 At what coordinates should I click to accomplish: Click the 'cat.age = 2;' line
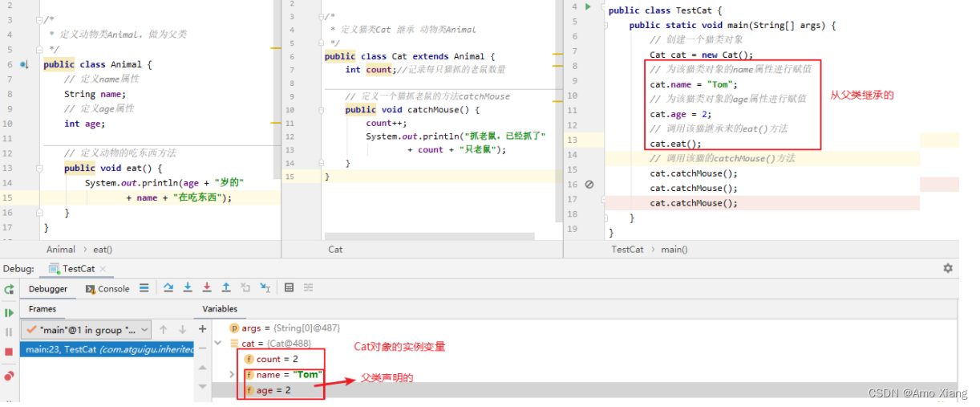681,114
